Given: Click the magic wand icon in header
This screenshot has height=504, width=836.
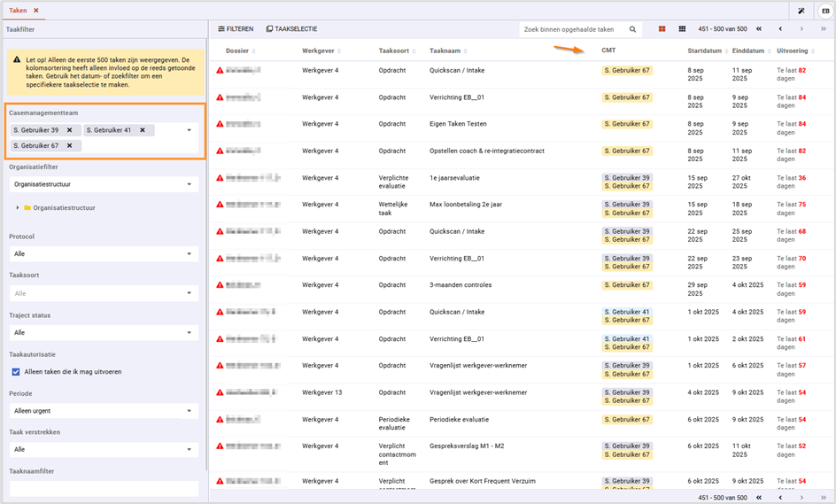Looking at the screenshot, I should [x=801, y=11].
